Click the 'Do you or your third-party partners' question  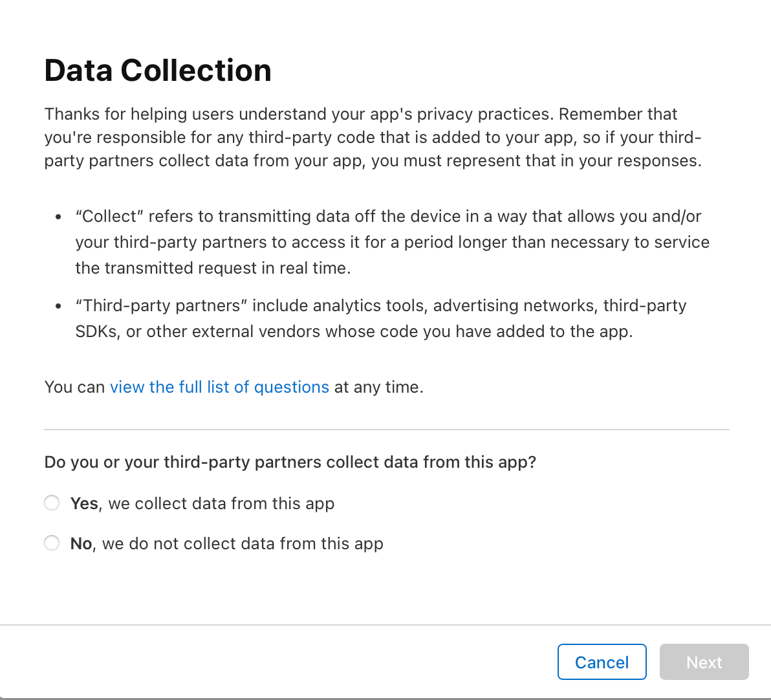pos(290,462)
